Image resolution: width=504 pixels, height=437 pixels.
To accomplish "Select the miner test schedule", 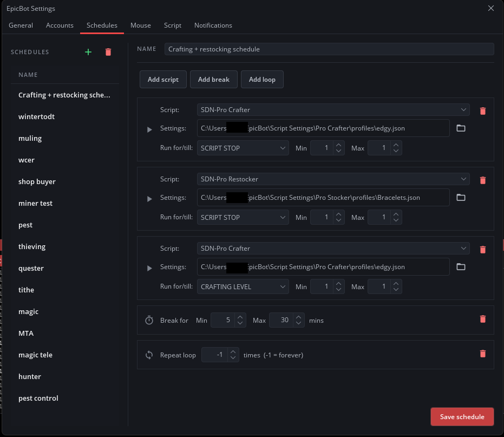I will click(x=64, y=203).
